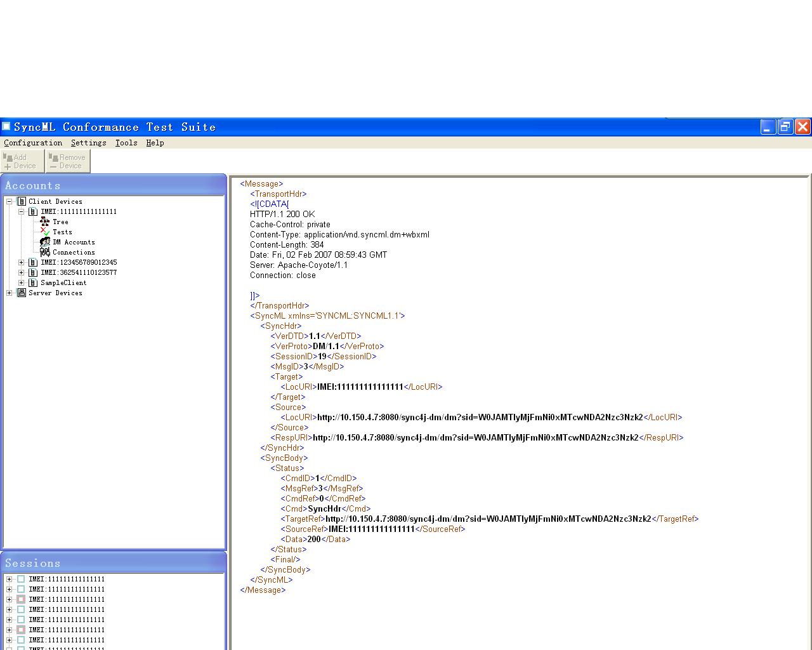Image resolution: width=812 pixels, height=650 pixels.
Task: Click the Data 200 element line
Action: click(315, 539)
